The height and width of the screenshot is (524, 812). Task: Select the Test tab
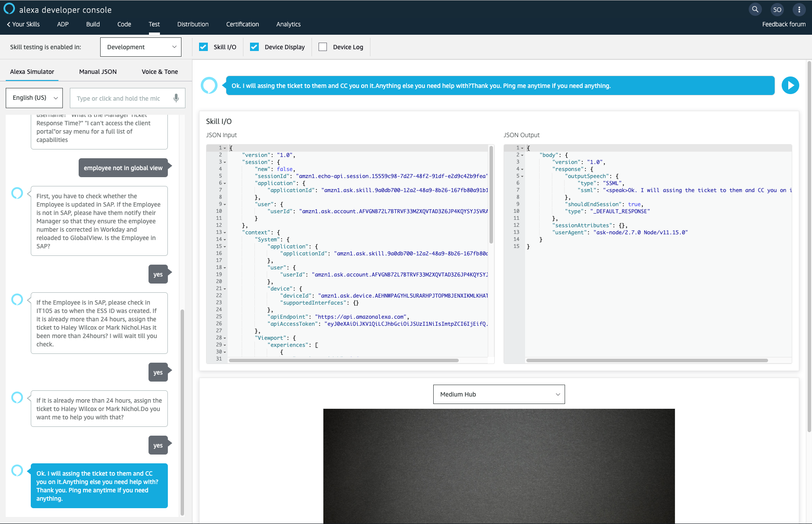tap(154, 24)
